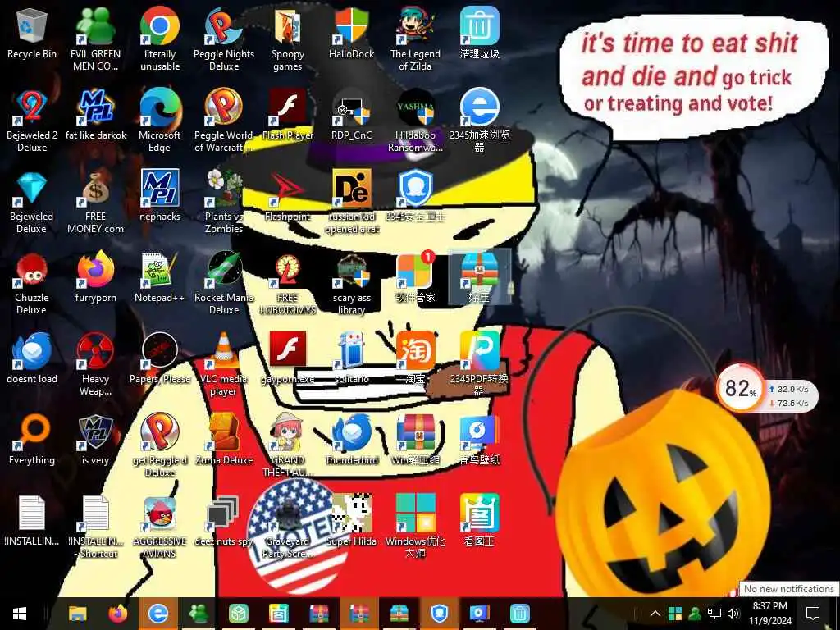Image resolution: width=840 pixels, height=630 pixels.
Task: Open Papers, Please desktop shortcut
Action: click(x=160, y=358)
